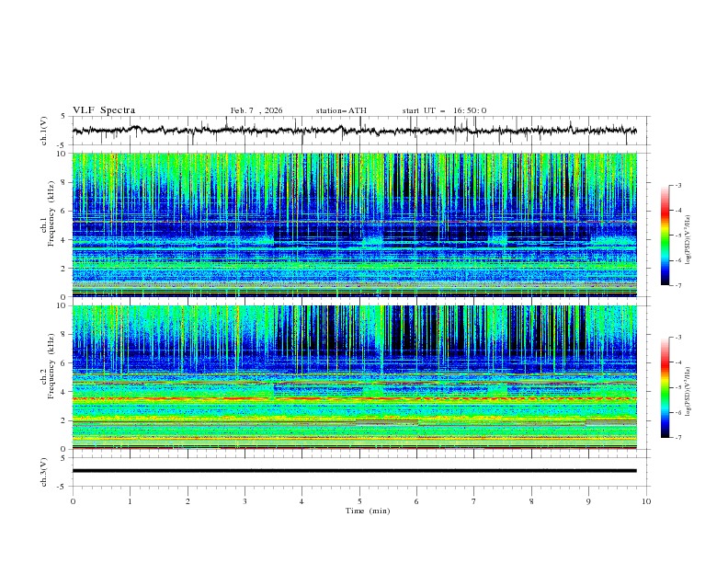Select the start UT 16:50:0 text

pyautogui.click(x=444, y=110)
